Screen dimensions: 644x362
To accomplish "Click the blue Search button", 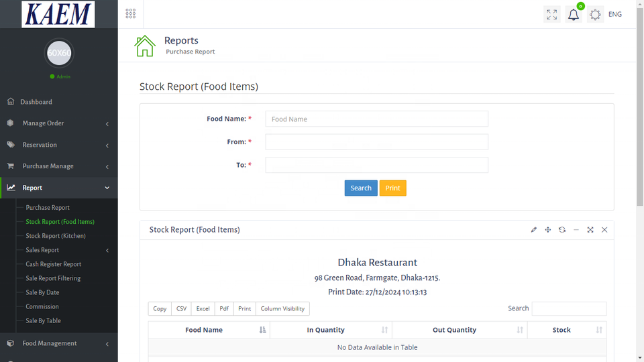I will click(361, 188).
